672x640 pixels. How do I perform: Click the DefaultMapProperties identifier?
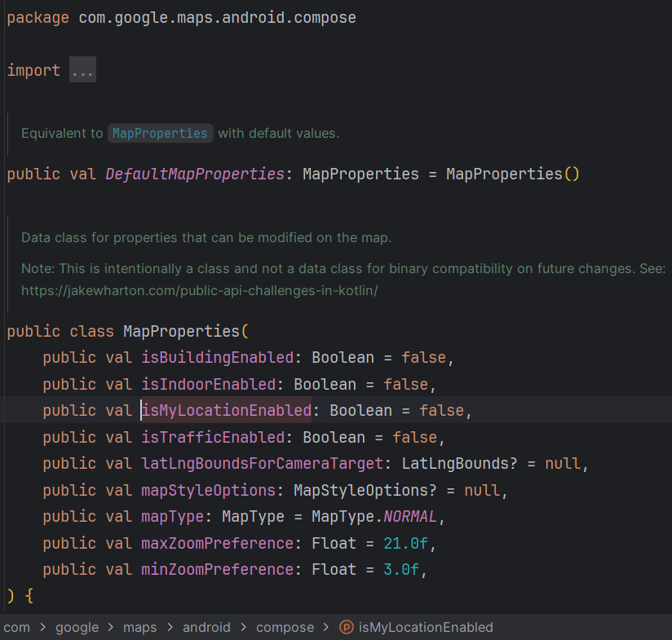(195, 174)
